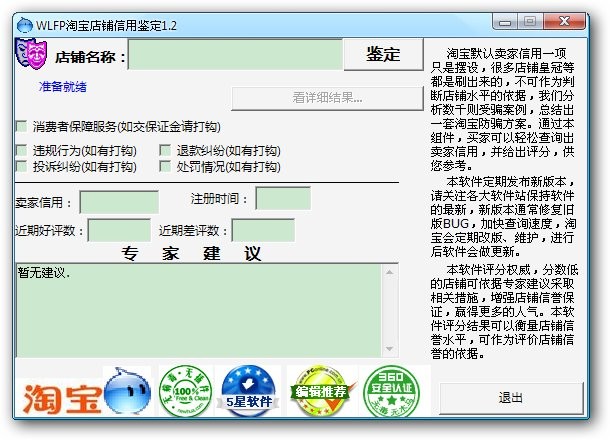
Task: Click the advice box scroll-down arrow
Action: coord(389,349)
